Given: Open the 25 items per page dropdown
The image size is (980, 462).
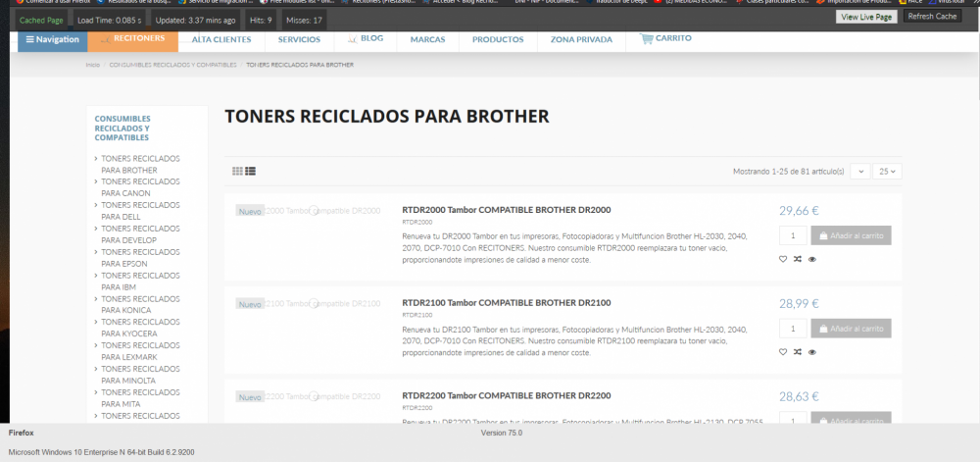Looking at the screenshot, I should [888, 172].
